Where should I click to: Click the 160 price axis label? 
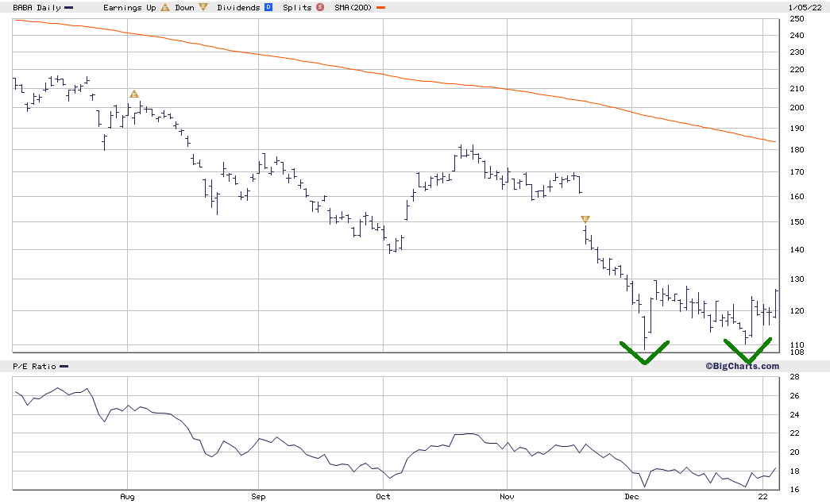pyautogui.click(x=797, y=197)
